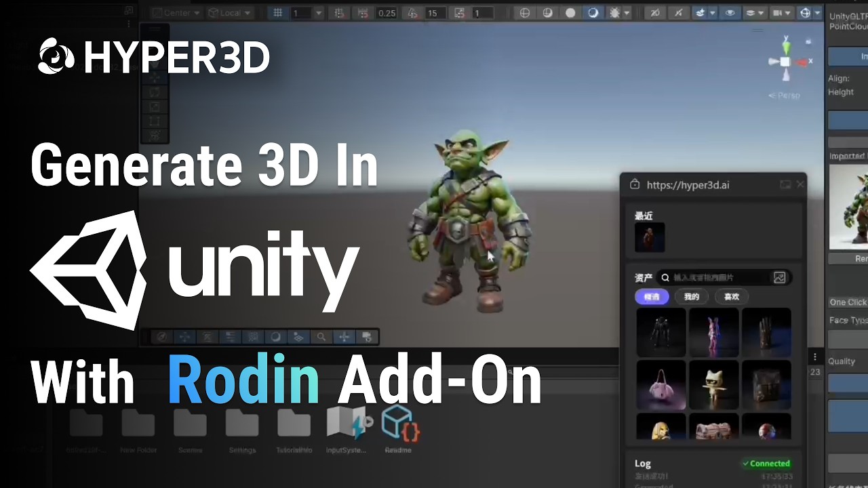The width and height of the screenshot is (868, 488).
Task: Click the rotation snap field showing 15
Action: [x=434, y=12]
